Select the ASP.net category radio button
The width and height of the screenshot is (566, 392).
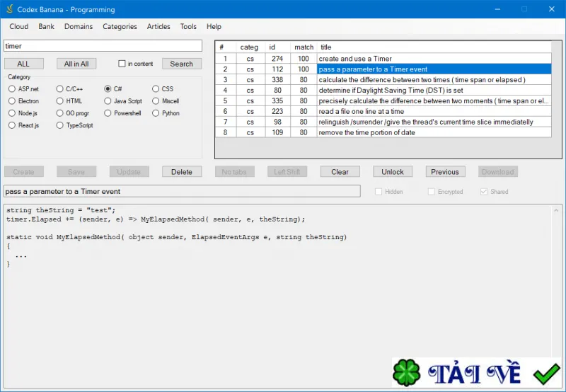pyautogui.click(x=12, y=88)
